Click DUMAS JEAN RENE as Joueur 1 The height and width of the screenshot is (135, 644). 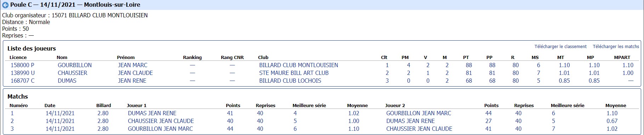click(x=152, y=113)
